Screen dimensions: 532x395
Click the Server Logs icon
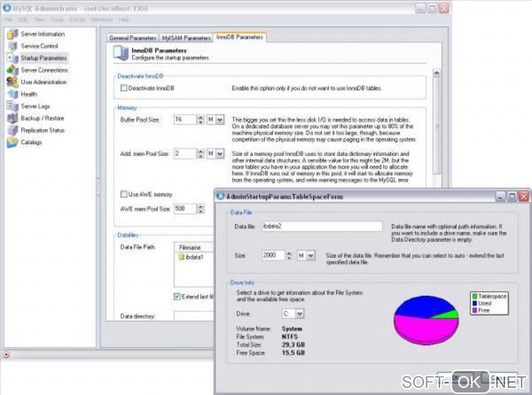click(x=13, y=106)
